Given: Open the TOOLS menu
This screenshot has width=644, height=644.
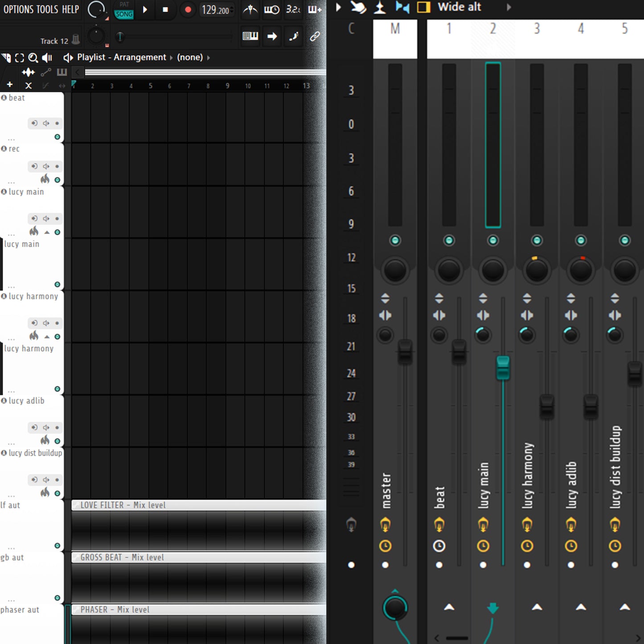Looking at the screenshot, I should pyautogui.click(x=47, y=9).
